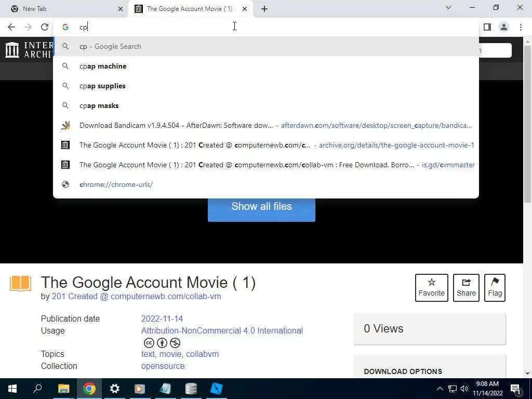Select the cpap machine suggestion

(265, 66)
